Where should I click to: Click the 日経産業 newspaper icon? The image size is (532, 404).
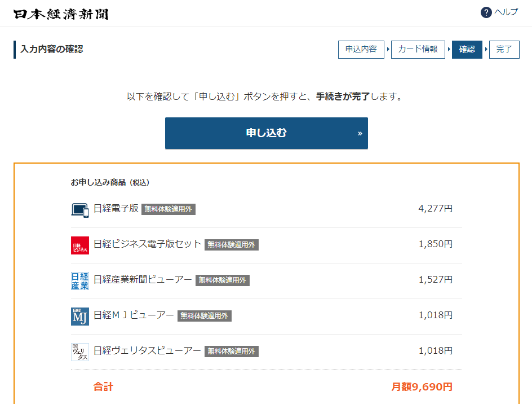click(80, 280)
